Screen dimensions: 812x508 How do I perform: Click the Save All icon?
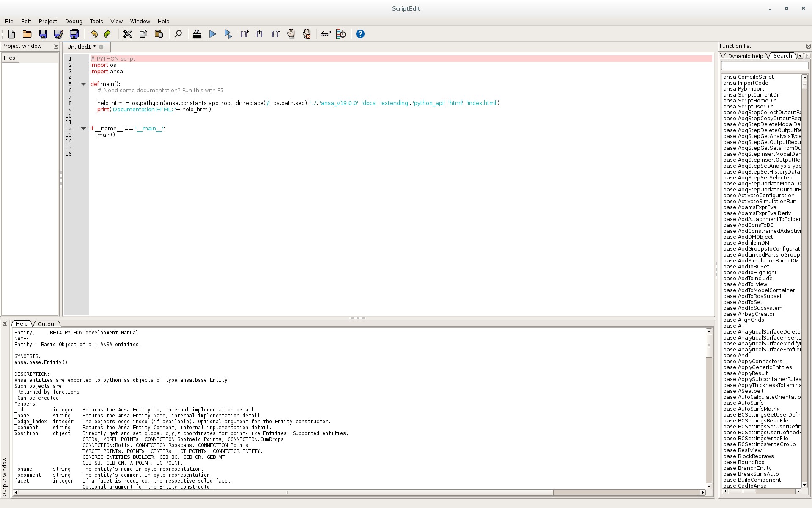74,34
